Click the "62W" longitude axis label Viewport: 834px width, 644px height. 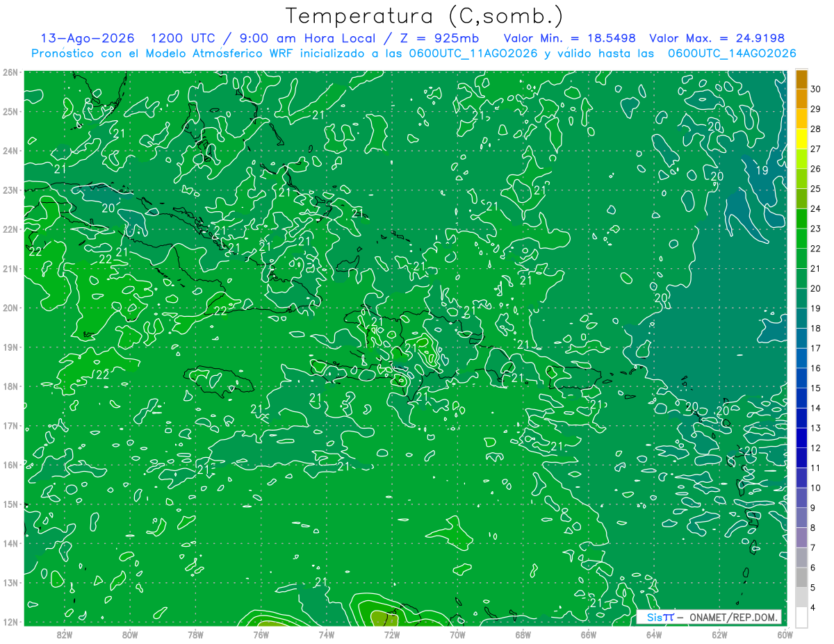(719, 634)
